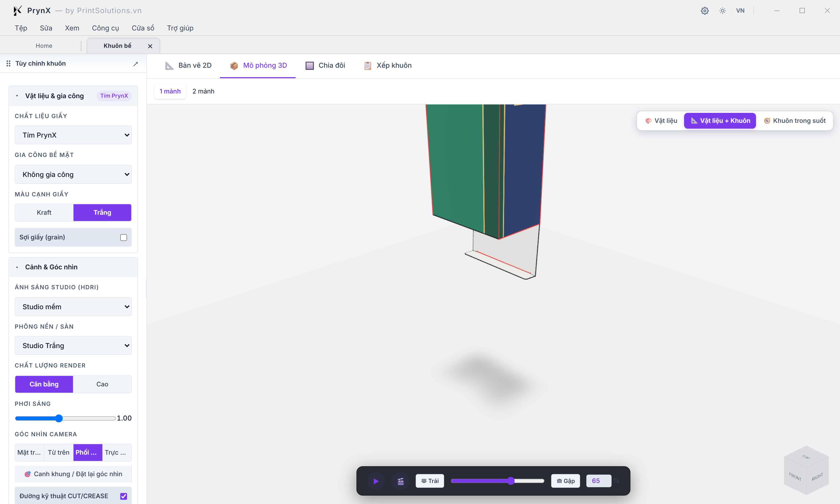The image size is (840, 504).
Task: Select 2 mảnh option
Action: [203, 91]
